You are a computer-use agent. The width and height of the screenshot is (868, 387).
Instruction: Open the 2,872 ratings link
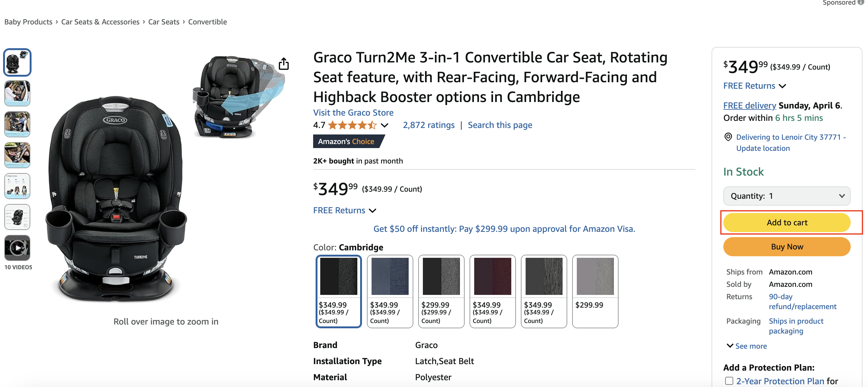pos(429,125)
